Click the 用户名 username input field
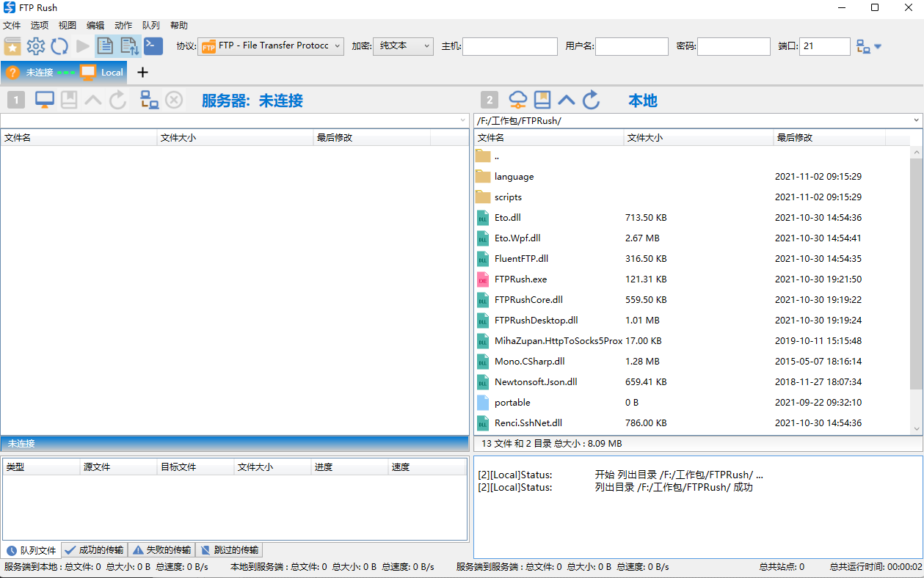924x578 pixels. 632,46
